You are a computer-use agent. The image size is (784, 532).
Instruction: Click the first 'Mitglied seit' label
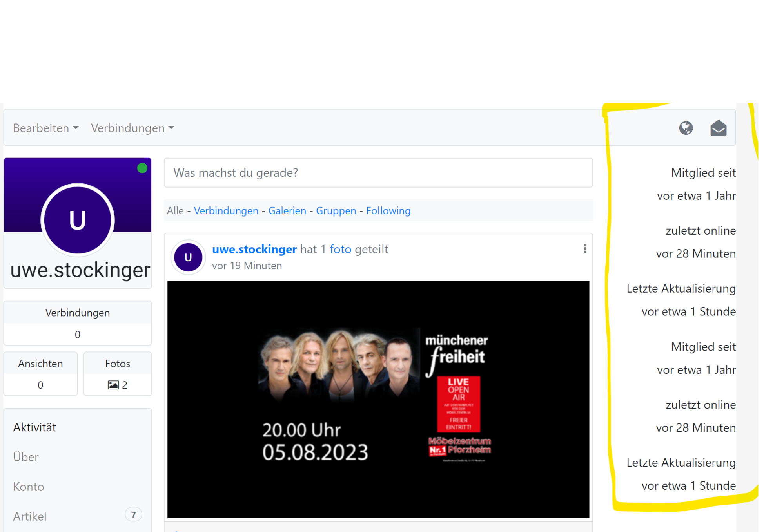[x=703, y=173]
